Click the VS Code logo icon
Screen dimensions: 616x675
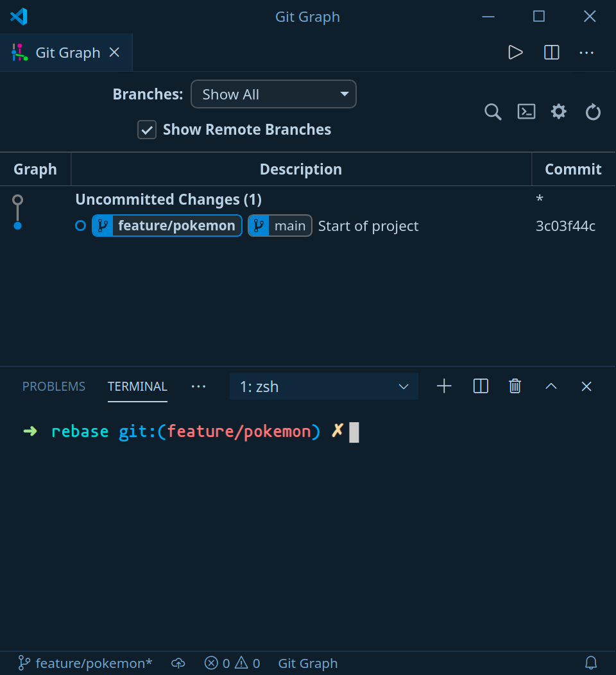[19, 17]
